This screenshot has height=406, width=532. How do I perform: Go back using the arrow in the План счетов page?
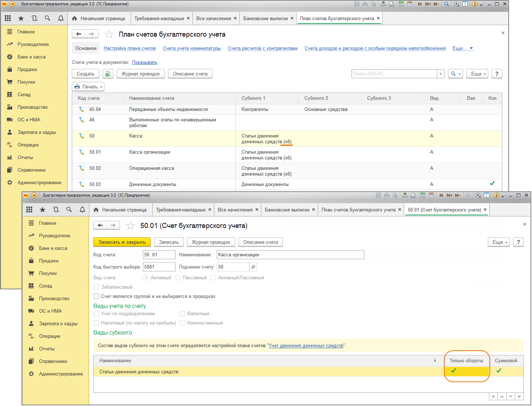[x=79, y=34]
